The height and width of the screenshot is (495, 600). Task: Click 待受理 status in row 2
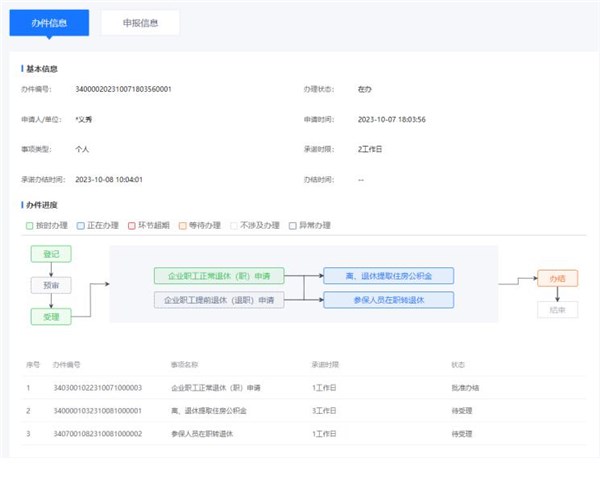pos(461,411)
